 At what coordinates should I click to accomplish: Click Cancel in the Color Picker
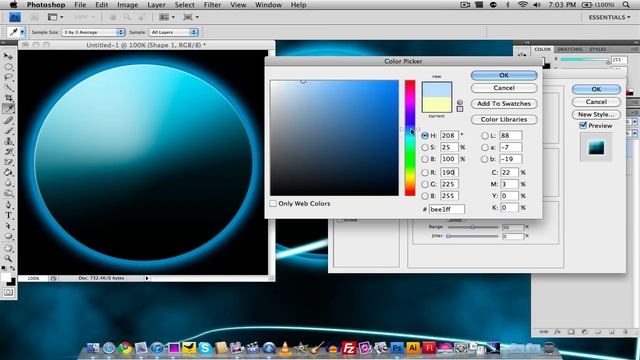coord(504,88)
